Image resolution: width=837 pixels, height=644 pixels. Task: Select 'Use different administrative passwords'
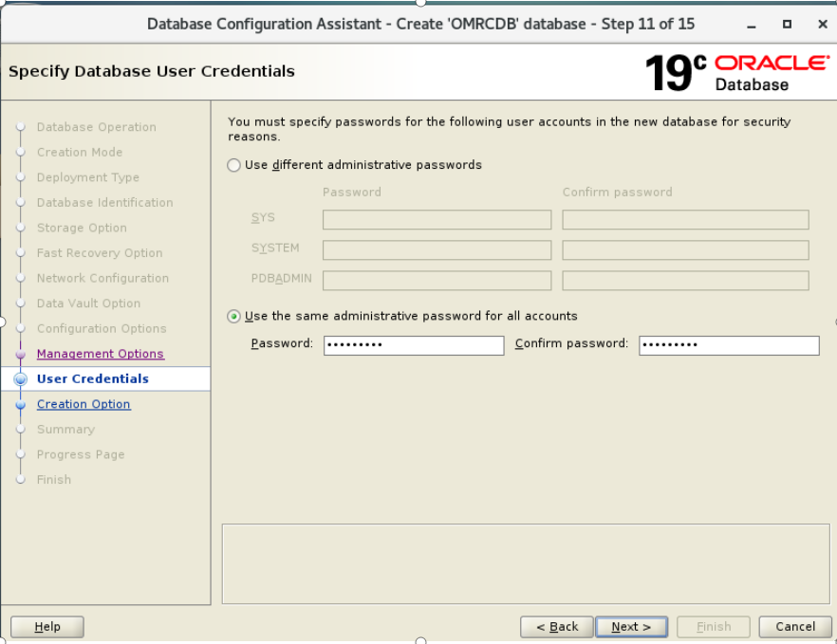tap(233, 165)
